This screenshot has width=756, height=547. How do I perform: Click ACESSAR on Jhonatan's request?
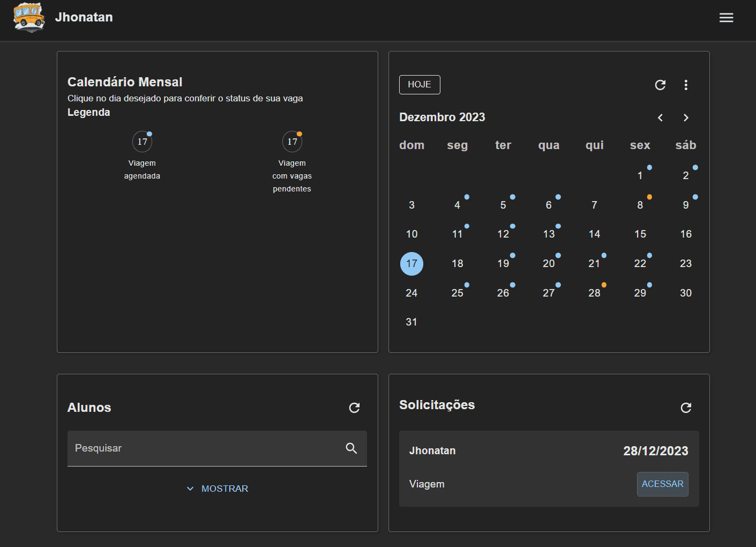[x=662, y=484]
